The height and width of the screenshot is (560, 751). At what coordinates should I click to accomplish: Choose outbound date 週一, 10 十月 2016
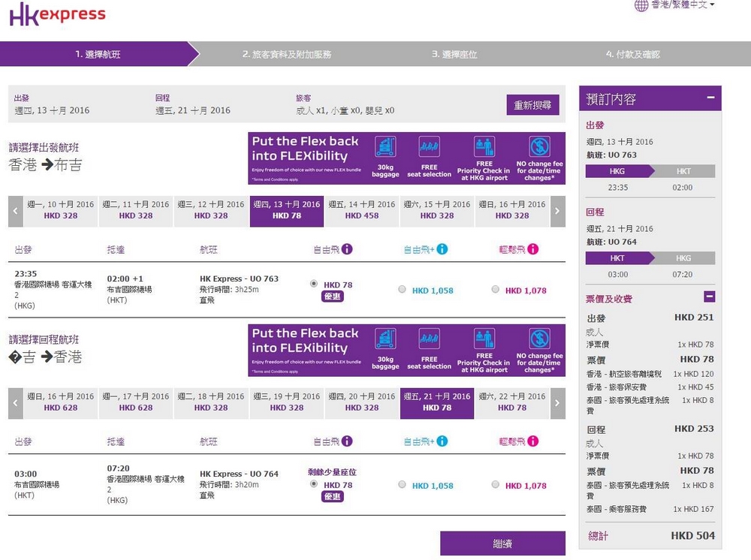pyautogui.click(x=60, y=211)
